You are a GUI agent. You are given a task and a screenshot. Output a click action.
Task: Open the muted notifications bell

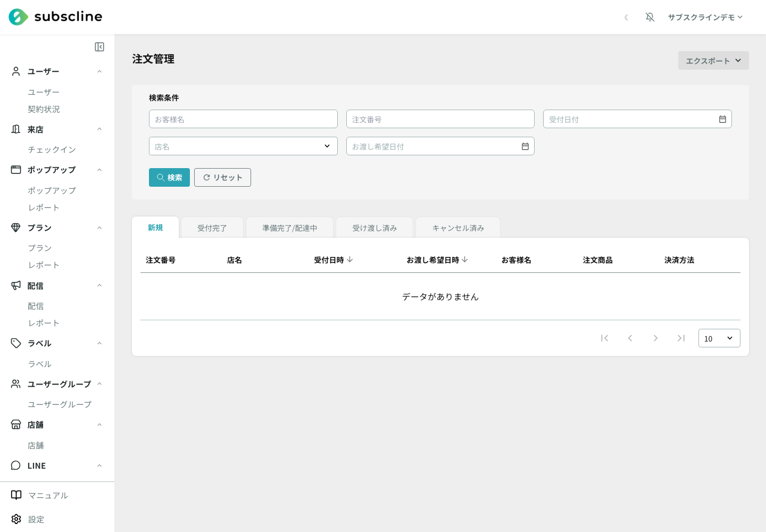click(x=650, y=17)
